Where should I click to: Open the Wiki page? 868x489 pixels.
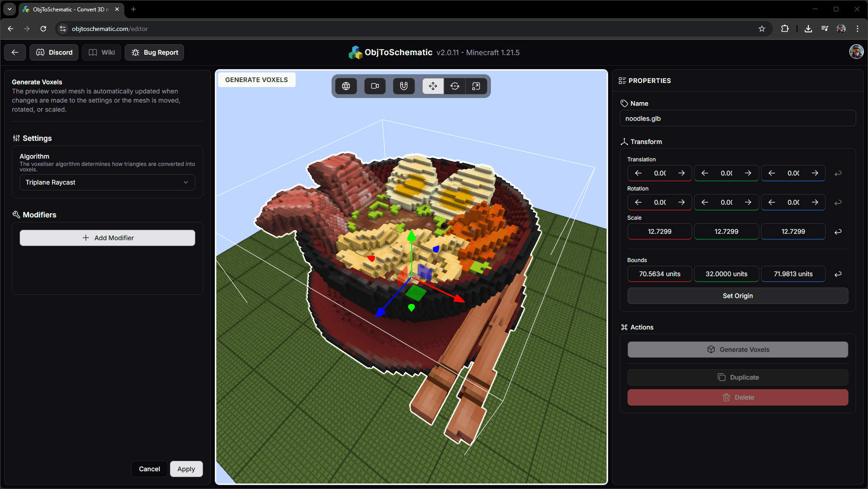coord(102,52)
